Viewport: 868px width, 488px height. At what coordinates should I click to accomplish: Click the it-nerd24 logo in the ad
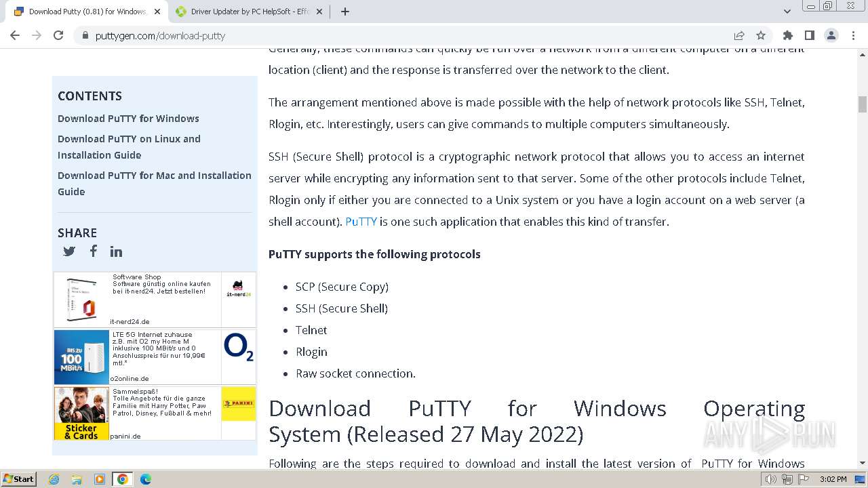click(239, 289)
